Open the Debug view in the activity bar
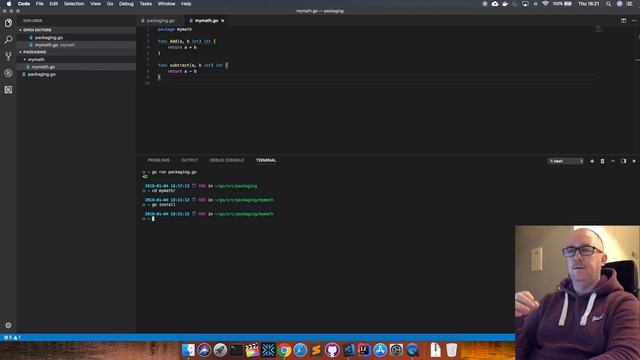 point(8,73)
